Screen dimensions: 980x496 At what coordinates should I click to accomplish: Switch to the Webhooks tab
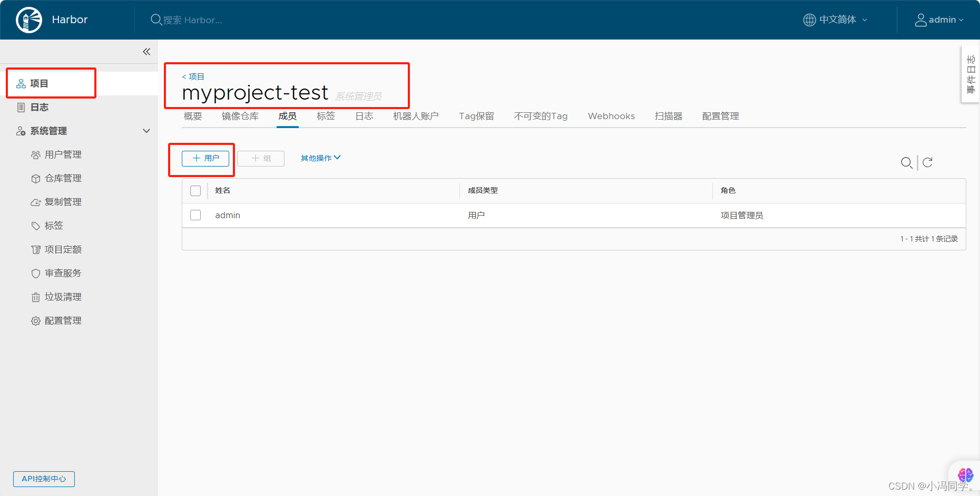click(x=611, y=116)
